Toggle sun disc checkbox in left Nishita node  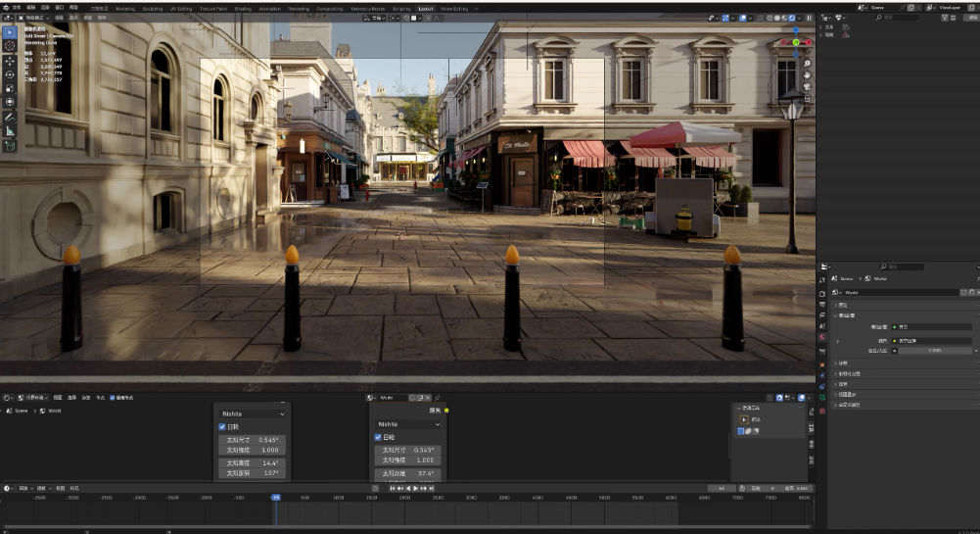pos(222,427)
